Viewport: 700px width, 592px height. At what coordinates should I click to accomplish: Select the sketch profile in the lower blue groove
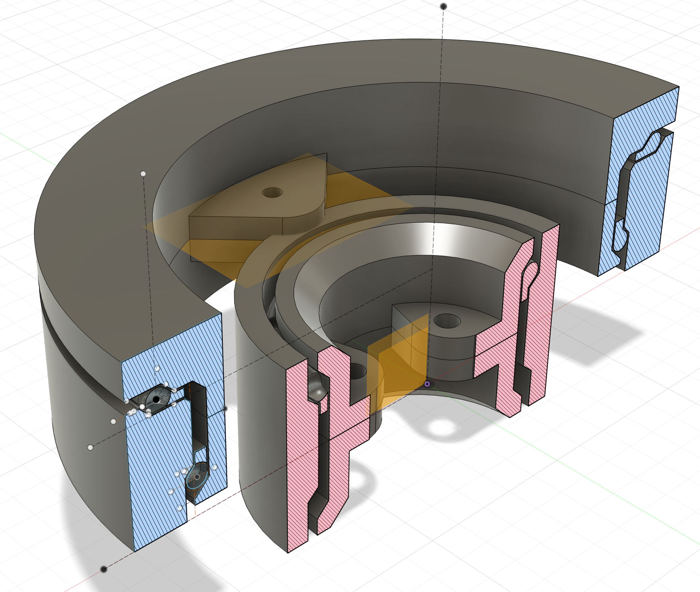[x=197, y=476]
